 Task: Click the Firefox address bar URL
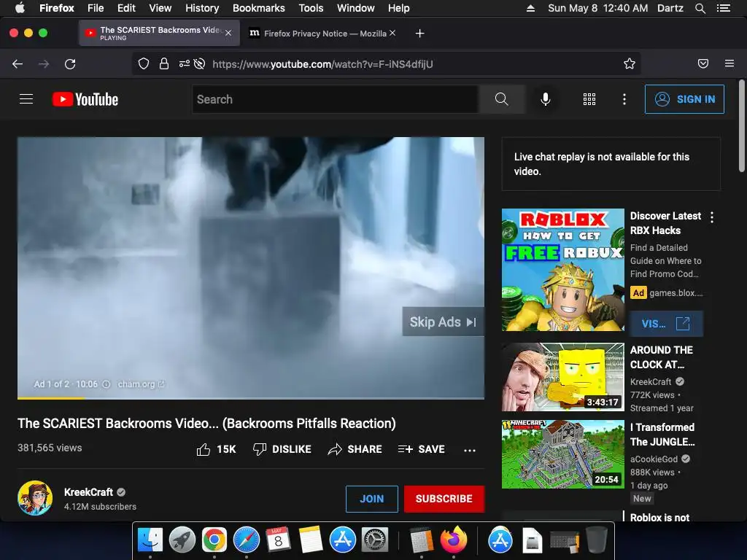click(x=322, y=64)
